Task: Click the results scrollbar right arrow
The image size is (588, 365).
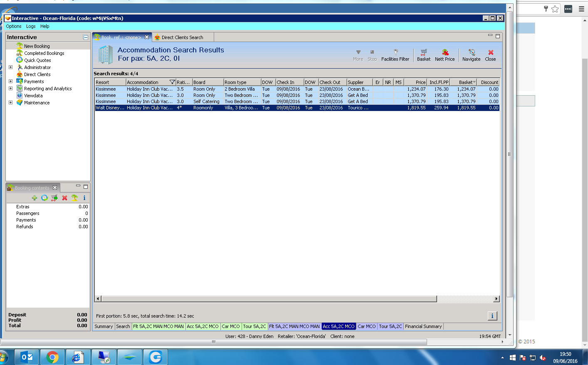Action: coord(496,299)
